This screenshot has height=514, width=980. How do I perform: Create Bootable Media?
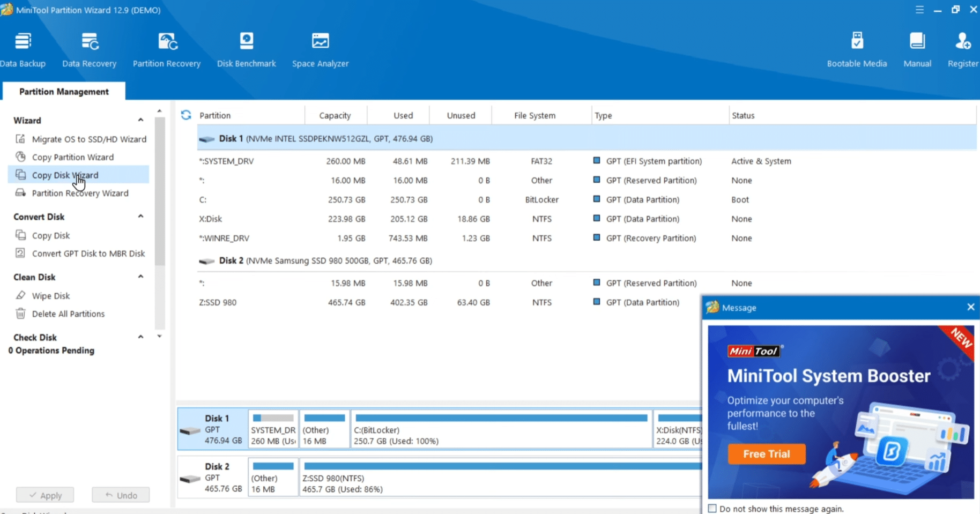pos(856,48)
